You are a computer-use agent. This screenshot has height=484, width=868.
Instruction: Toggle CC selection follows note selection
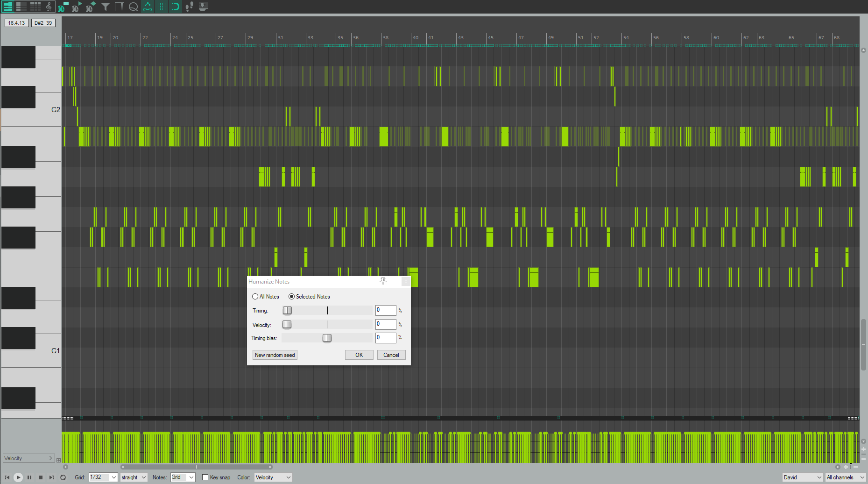pos(148,7)
